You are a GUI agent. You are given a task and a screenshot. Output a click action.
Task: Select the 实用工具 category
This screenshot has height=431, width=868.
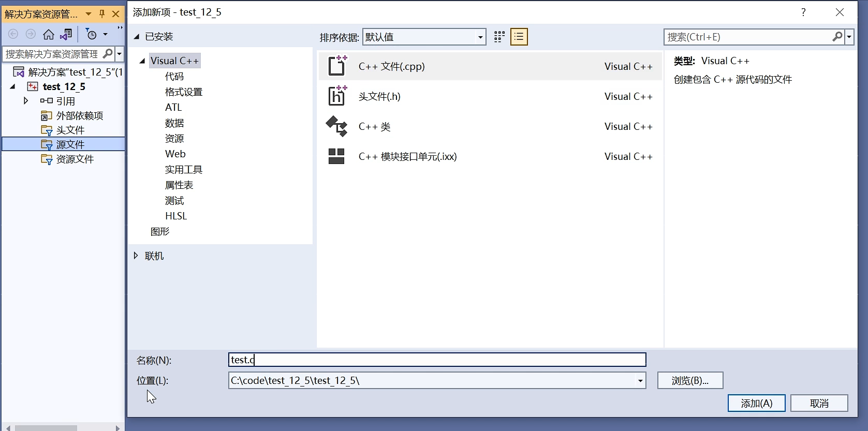point(184,169)
